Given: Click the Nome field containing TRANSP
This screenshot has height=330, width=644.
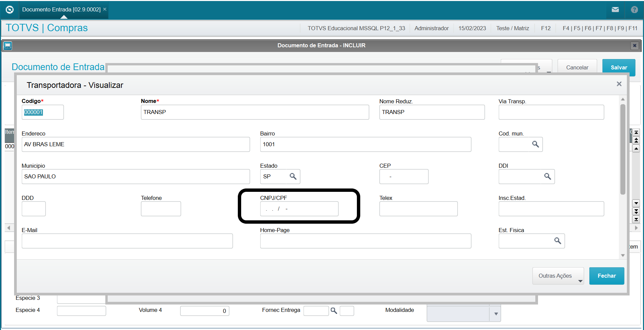Looking at the screenshot, I should tap(255, 112).
